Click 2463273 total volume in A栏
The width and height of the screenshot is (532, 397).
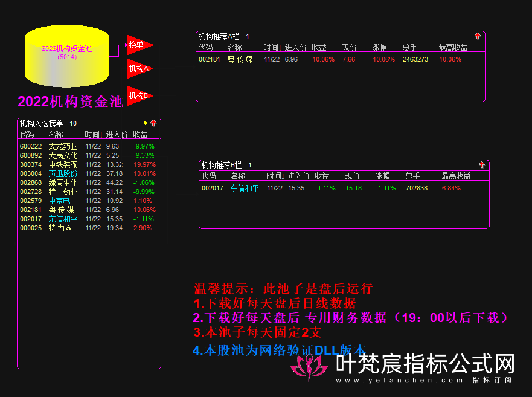coord(415,59)
